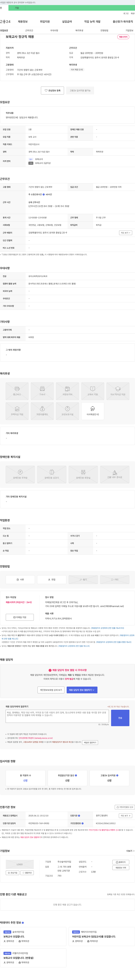Switch to the 우대사항 tab

[54, 30]
